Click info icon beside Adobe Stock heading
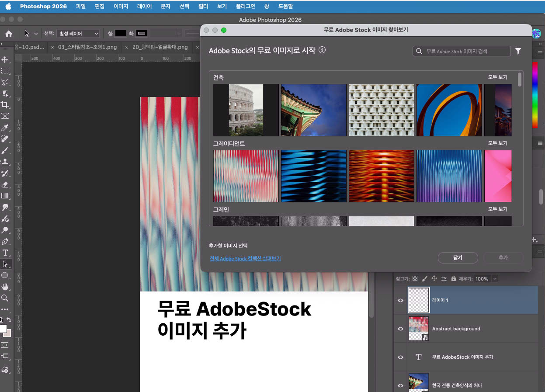The height and width of the screenshot is (392, 545). point(322,50)
